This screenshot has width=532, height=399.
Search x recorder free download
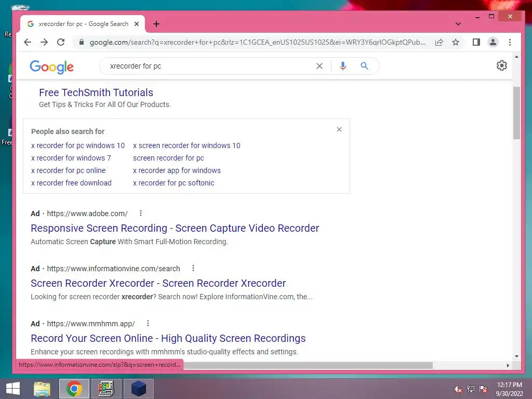click(71, 183)
